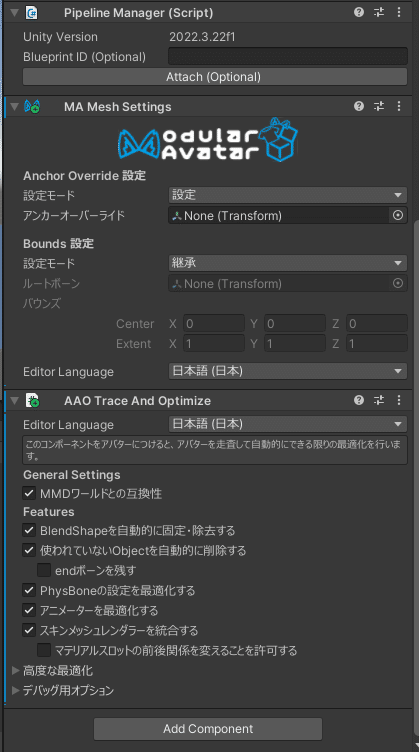Click the Unity Version value 2022.3.22f1
Screen dimensions: 419x752
click(202, 37)
